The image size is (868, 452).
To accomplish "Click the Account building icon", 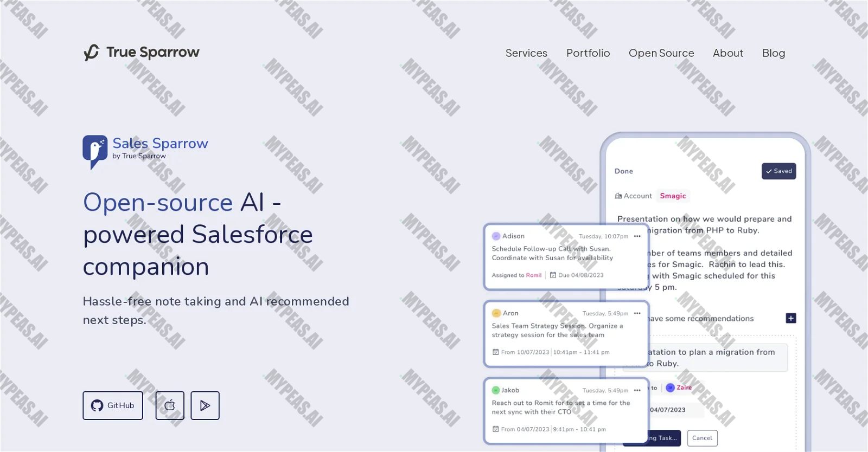I will pos(618,196).
